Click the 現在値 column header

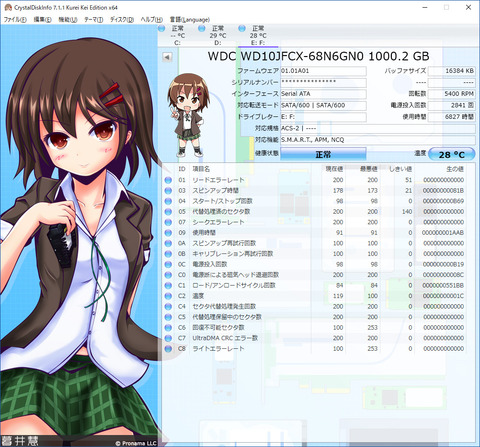334,169
